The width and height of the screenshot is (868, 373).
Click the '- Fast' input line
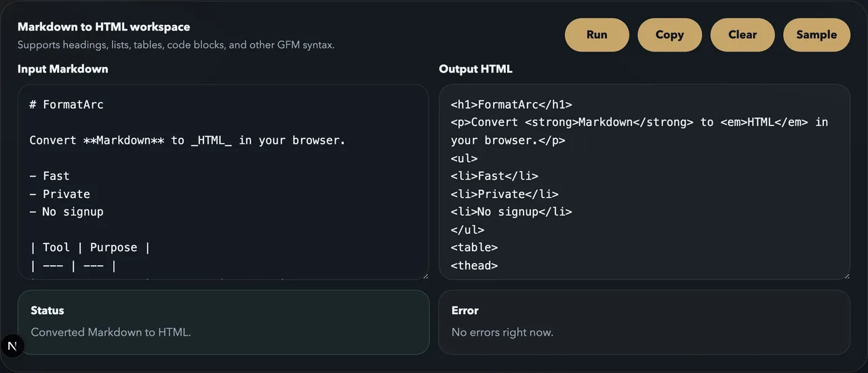click(50, 176)
